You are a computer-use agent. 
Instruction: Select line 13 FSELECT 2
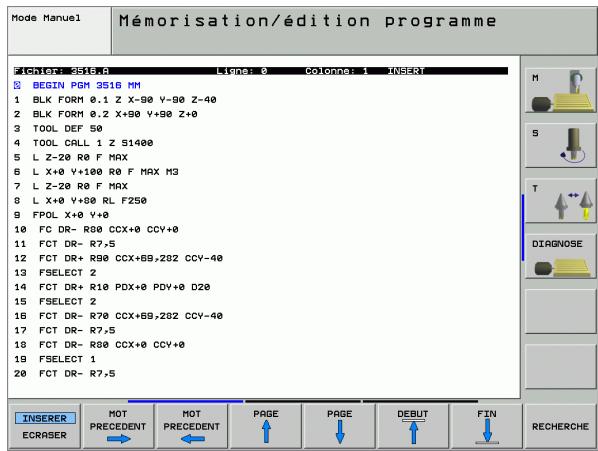coord(55,273)
